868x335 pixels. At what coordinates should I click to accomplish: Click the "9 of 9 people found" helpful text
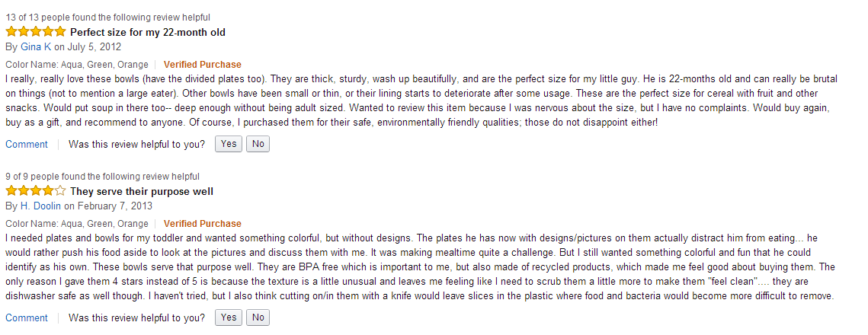[102, 177]
